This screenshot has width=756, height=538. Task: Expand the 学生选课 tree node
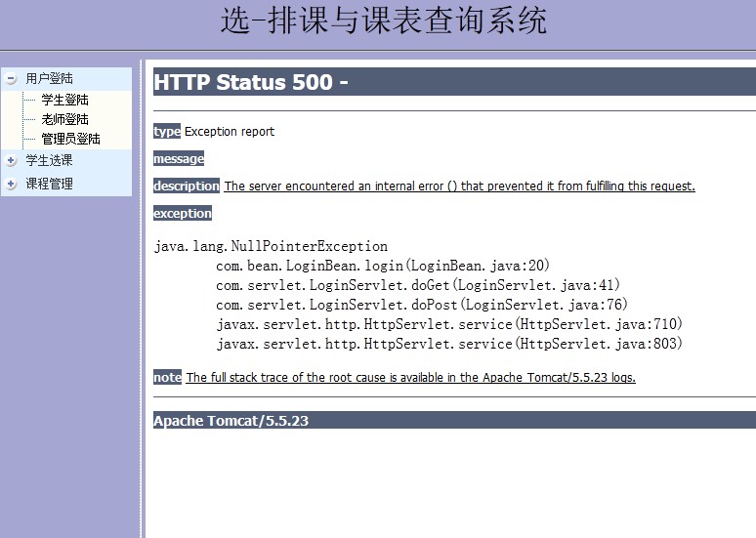[11, 160]
